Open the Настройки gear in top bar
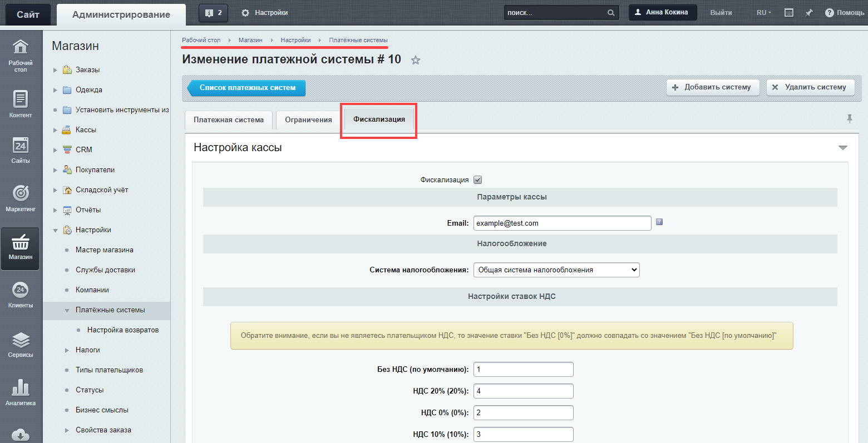868x443 pixels. pos(265,13)
